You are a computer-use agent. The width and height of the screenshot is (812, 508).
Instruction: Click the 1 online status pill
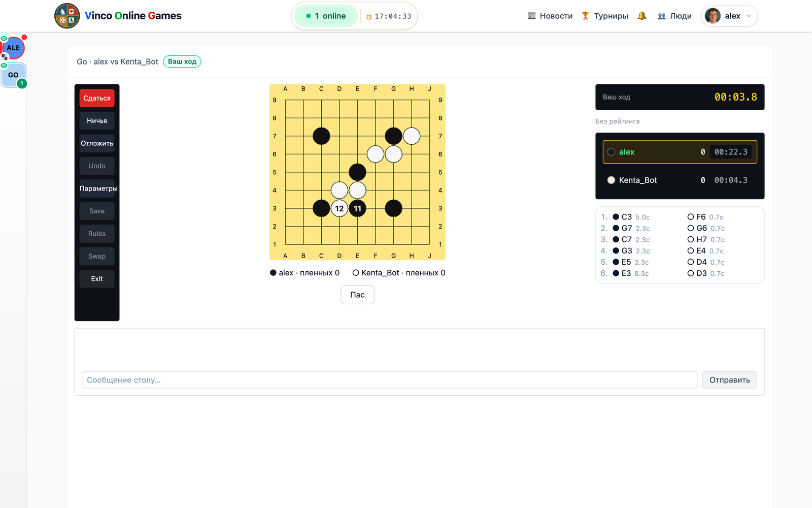tap(326, 16)
